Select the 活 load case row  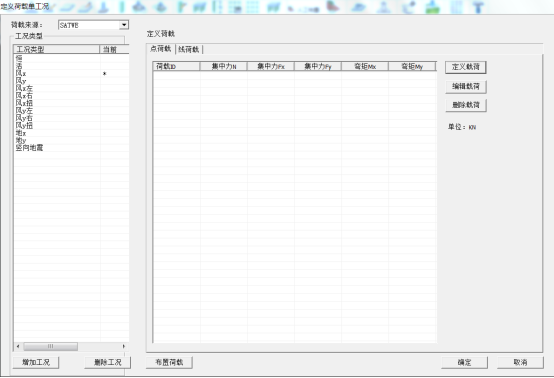coord(72,66)
